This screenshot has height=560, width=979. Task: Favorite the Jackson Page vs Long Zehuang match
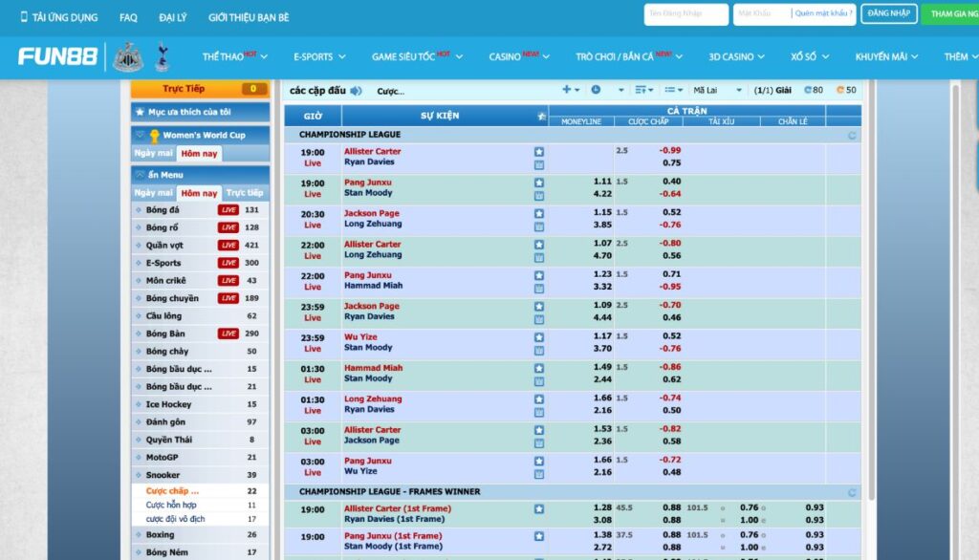point(539,213)
